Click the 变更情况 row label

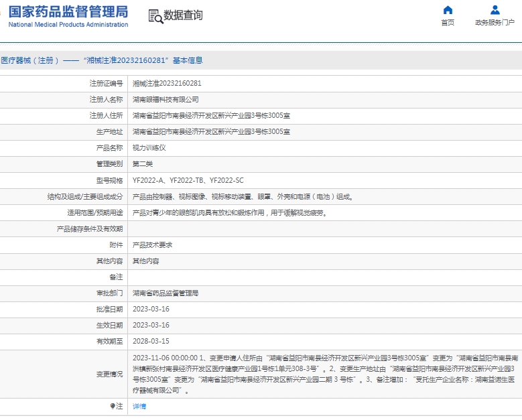coord(109,374)
